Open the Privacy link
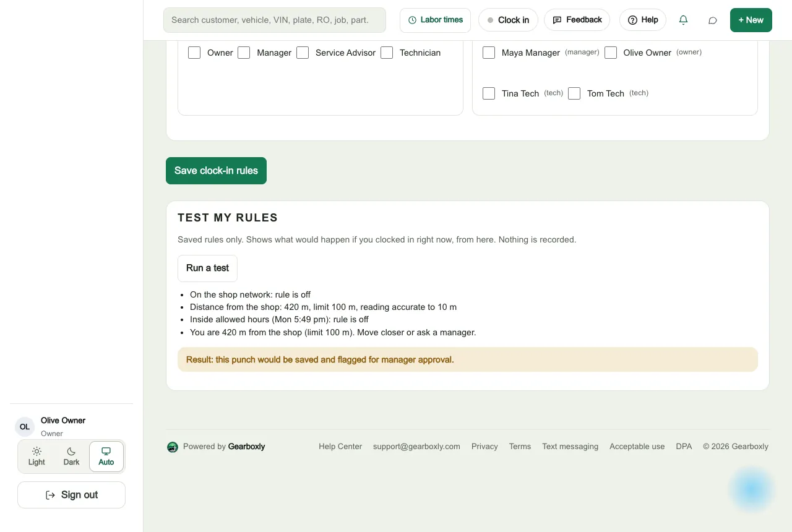The width and height of the screenshot is (792, 532). coord(484,447)
